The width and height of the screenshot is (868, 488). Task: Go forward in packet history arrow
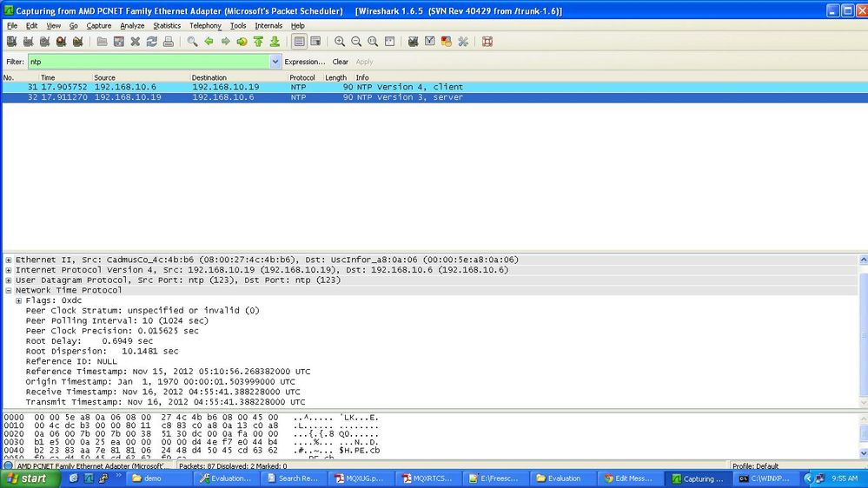click(x=225, y=42)
